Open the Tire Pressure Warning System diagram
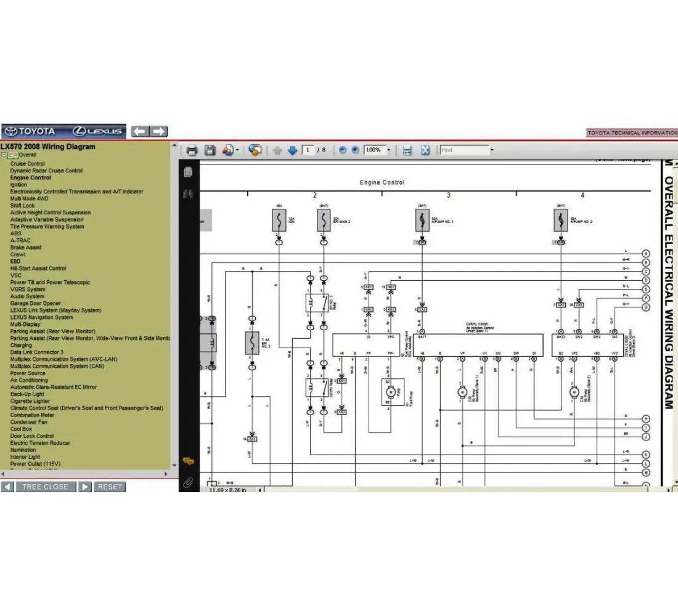The height and width of the screenshot is (616, 678). coord(47,227)
